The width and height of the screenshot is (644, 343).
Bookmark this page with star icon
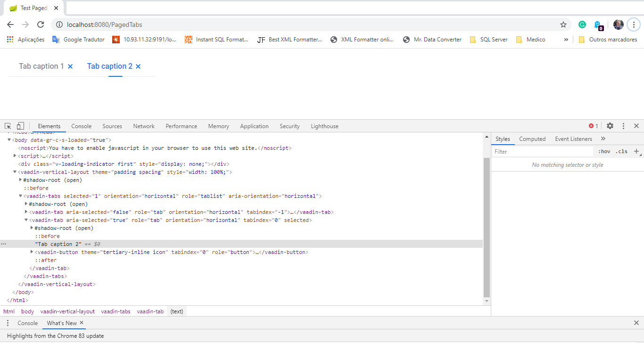click(x=563, y=24)
